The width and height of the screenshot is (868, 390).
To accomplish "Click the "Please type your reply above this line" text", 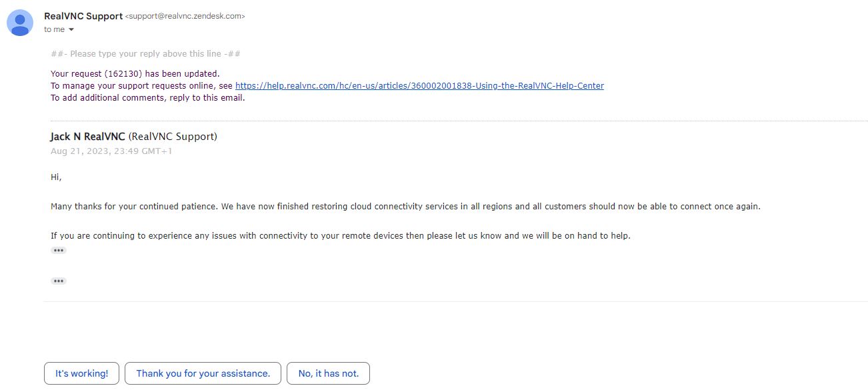I will (x=145, y=54).
